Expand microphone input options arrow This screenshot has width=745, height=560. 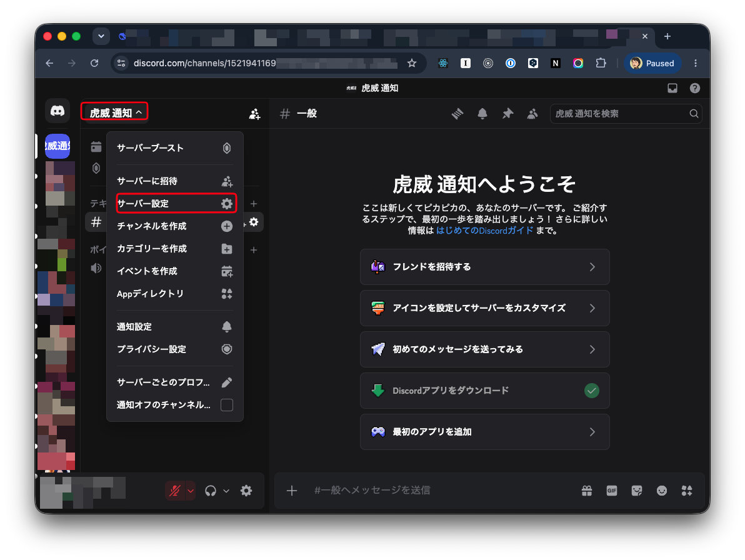pos(191,491)
